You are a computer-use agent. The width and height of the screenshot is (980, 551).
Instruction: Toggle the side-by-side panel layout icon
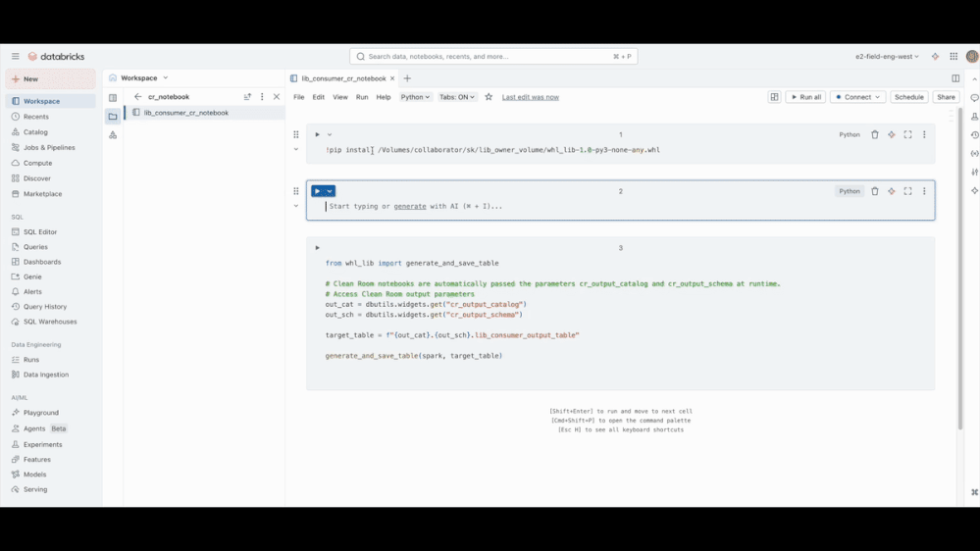click(x=955, y=78)
